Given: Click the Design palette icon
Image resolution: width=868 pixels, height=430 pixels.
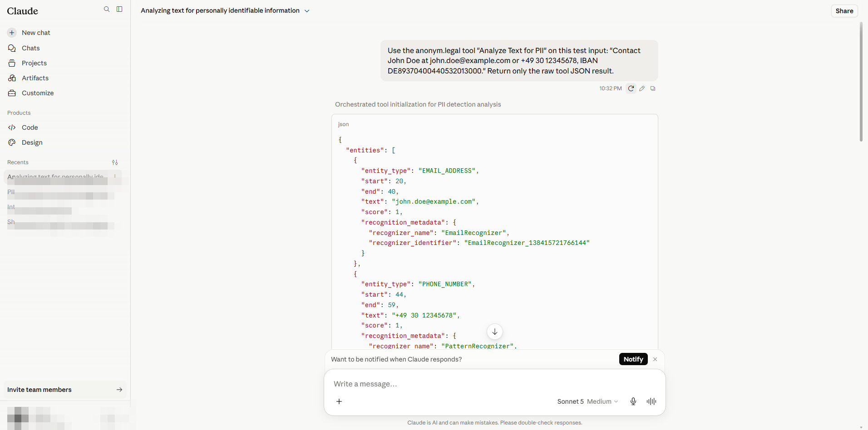Looking at the screenshot, I should pos(12,142).
